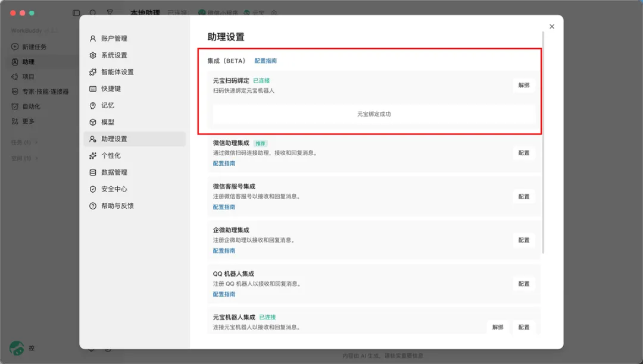Click the 企微助理集成 title text
Image resolution: width=643 pixels, height=364 pixels.
pyautogui.click(x=231, y=230)
